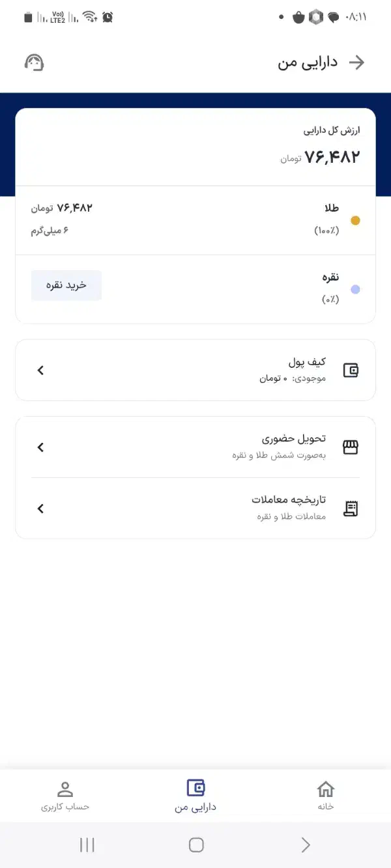Expand تاریخچه معاملات with its chevron arrow
The height and width of the screenshot is (868, 391).
click(x=40, y=509)
